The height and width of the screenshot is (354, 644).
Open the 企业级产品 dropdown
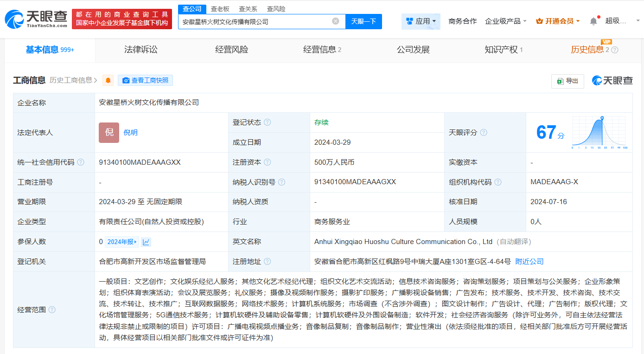[505, 21]
